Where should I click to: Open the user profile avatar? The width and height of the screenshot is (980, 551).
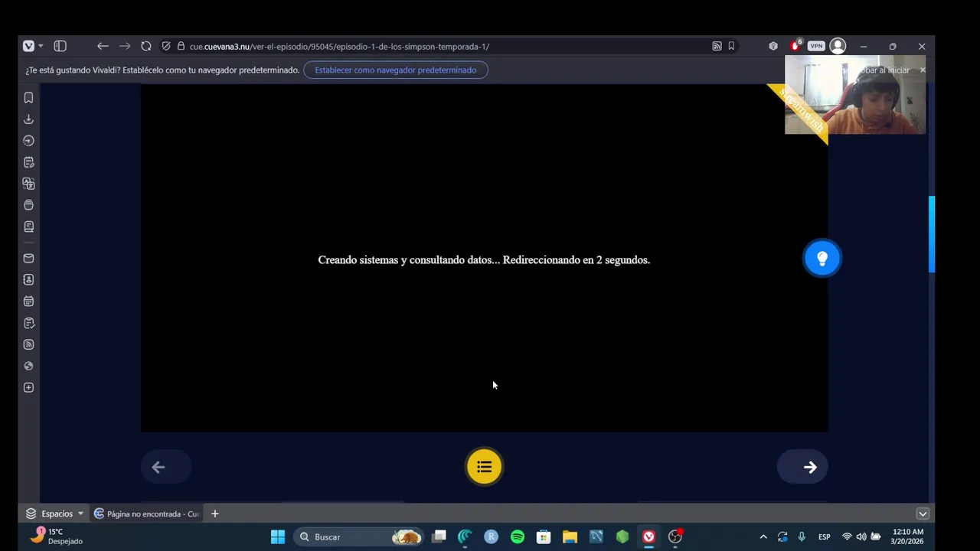[x=838, y=46]
